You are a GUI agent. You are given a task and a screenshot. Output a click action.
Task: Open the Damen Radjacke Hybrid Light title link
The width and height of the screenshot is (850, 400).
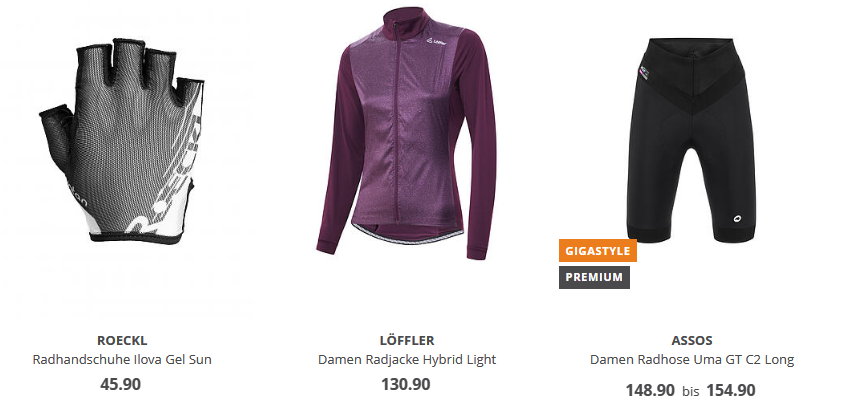click(407, 359)
